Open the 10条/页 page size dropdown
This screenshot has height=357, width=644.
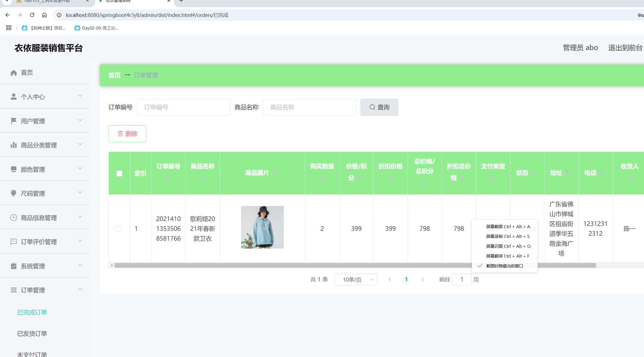pos(356,279)
